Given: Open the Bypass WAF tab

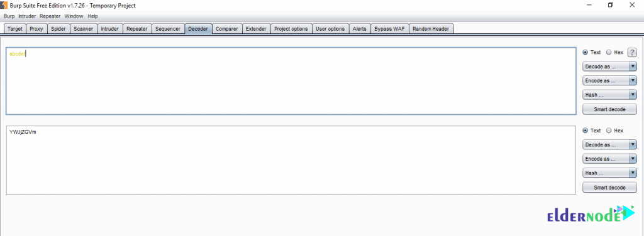Looking at the screenshot, I should (x=390, y=29).
